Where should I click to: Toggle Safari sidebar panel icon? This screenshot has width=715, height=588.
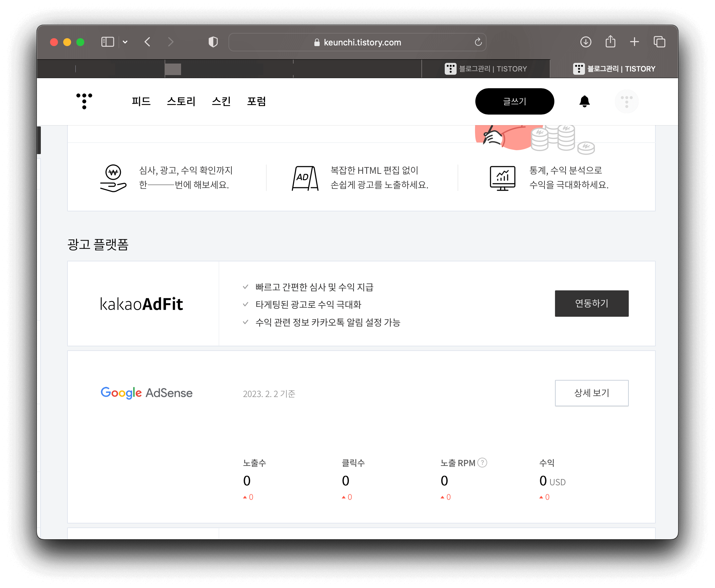107,42
